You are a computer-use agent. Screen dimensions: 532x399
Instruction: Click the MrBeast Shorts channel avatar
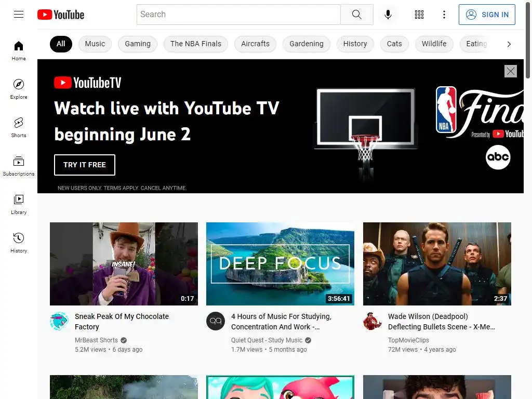coord(59,321)
